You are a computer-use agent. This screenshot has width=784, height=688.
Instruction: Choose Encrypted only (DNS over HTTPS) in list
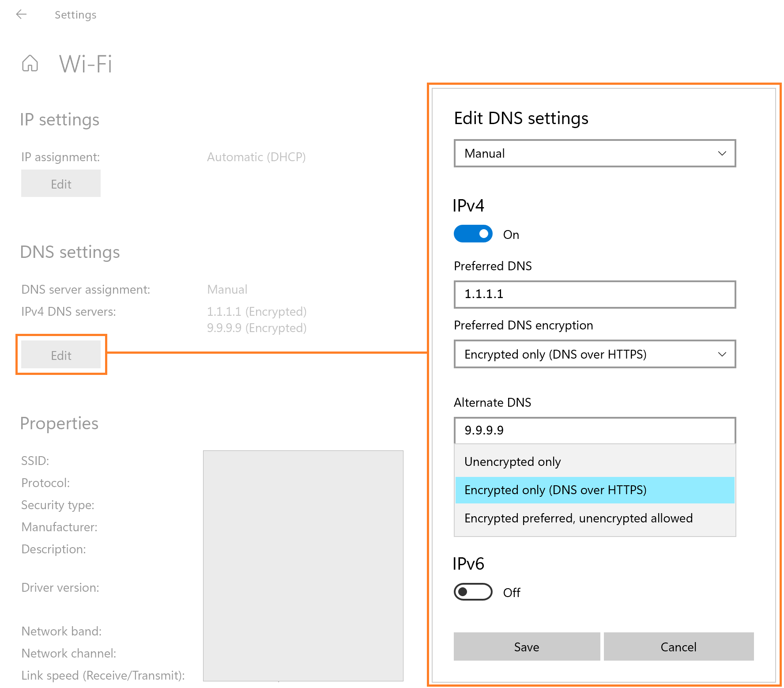pos(595,490)
